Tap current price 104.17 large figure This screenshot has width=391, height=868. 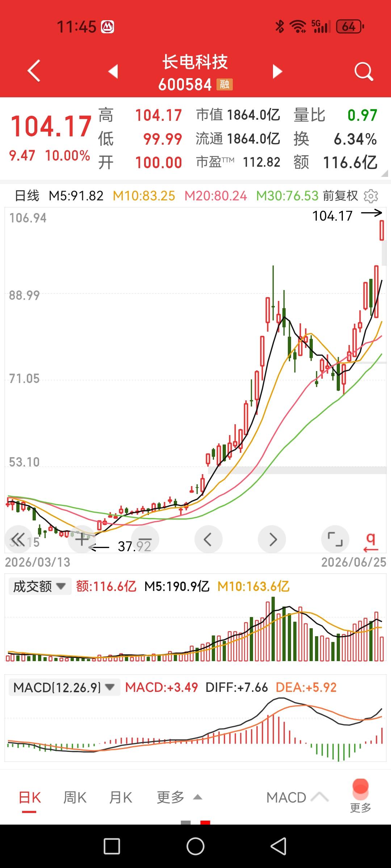(x=51, y=126)
